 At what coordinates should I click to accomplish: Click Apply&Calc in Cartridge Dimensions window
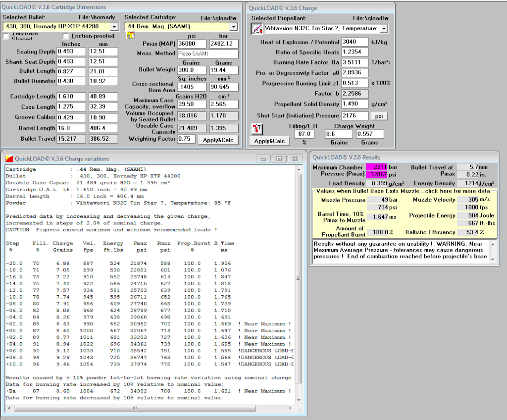[x=218, y=140]
